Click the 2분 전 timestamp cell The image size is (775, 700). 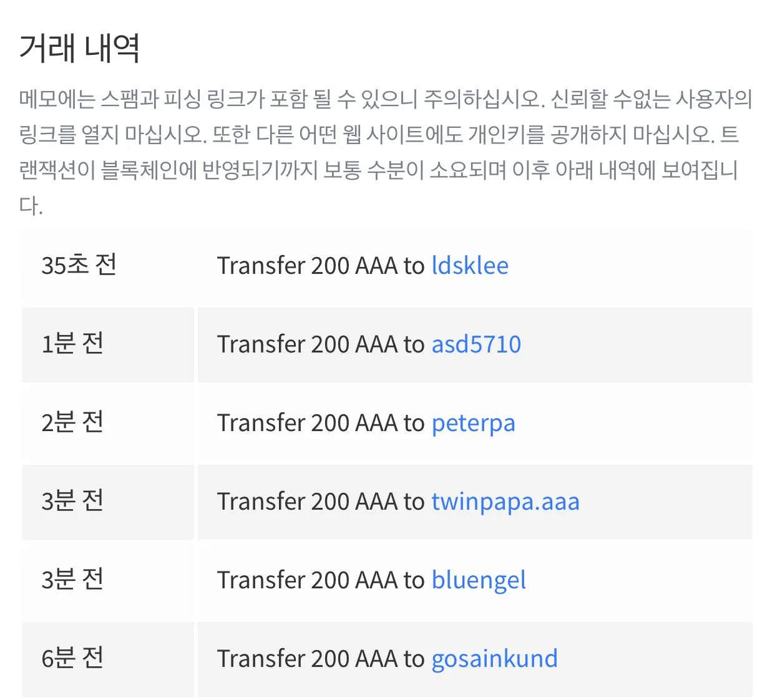click(x=108, y=424)
